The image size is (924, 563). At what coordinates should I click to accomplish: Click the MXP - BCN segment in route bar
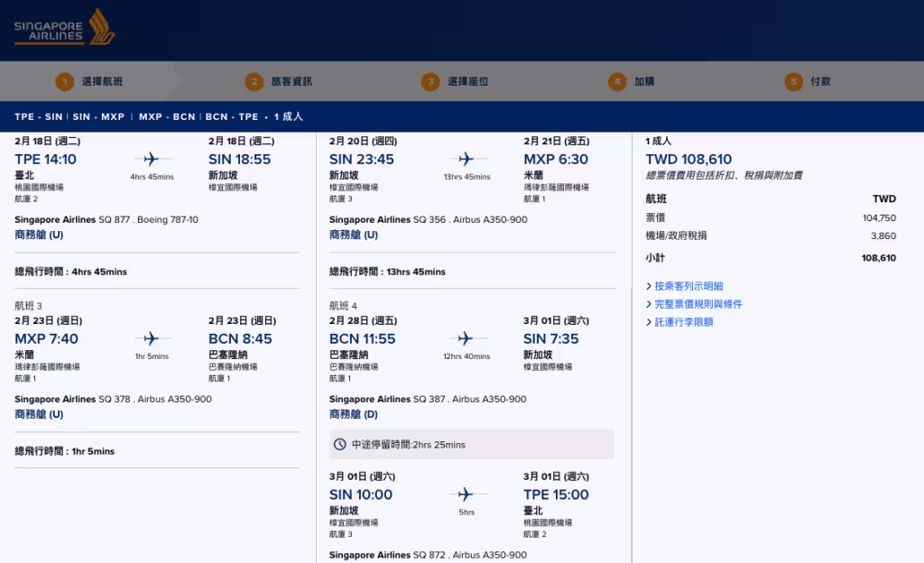click(167, 116)
